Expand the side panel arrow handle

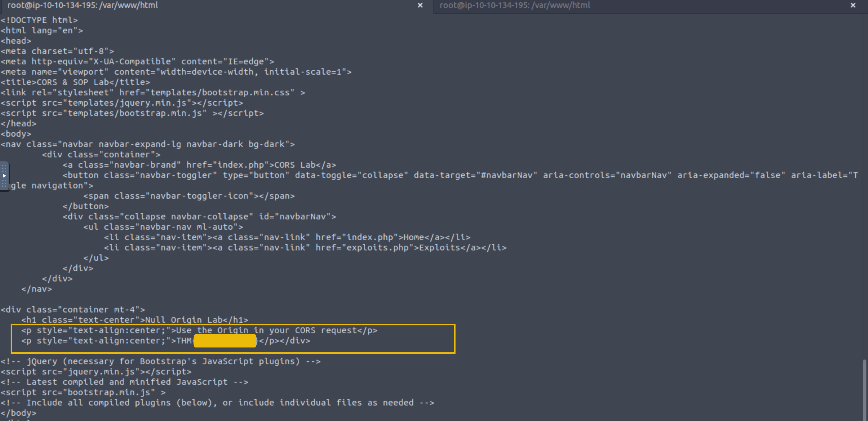(x=4, y=176)
